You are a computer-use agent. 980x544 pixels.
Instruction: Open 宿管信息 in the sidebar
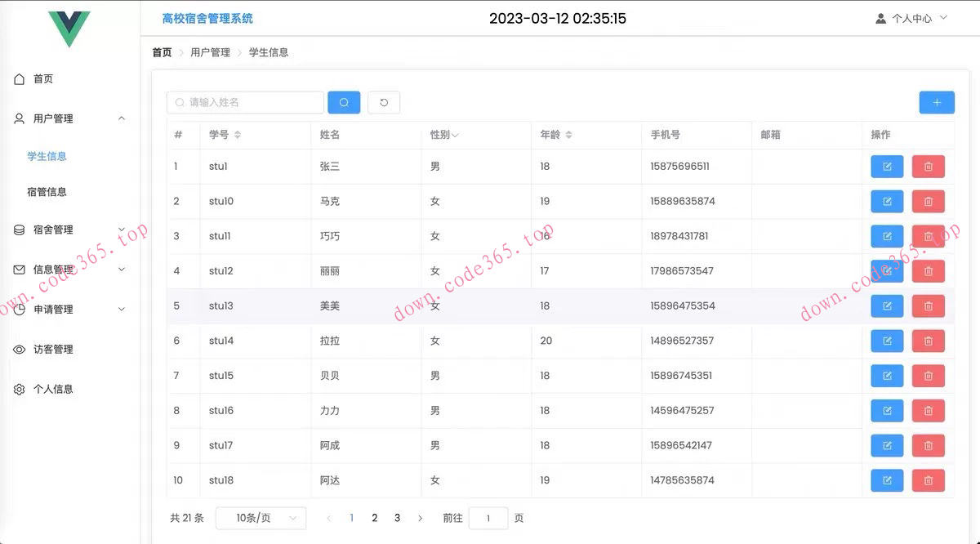point(47,192)
